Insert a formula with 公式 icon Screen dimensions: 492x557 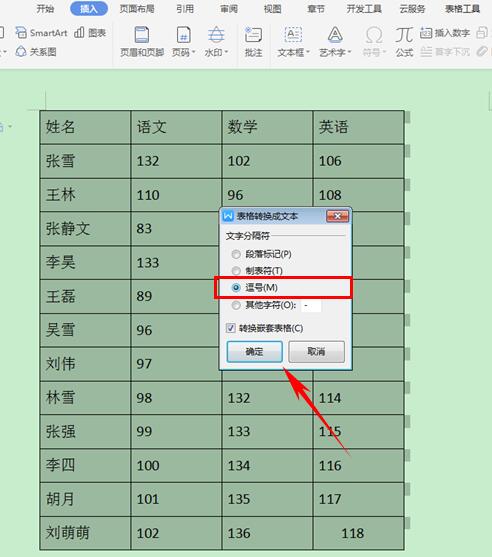404,42
